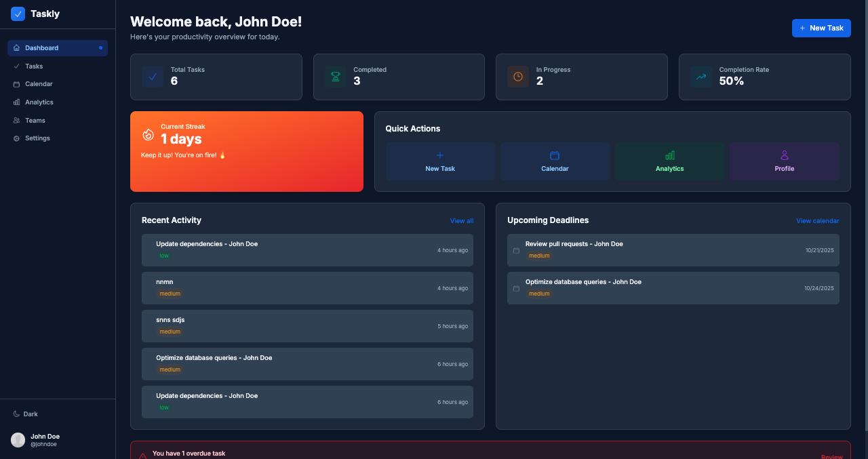868x459 pixels.
Task: Click John Doe's avatar in sidebar
Action: tap(18, 440)
